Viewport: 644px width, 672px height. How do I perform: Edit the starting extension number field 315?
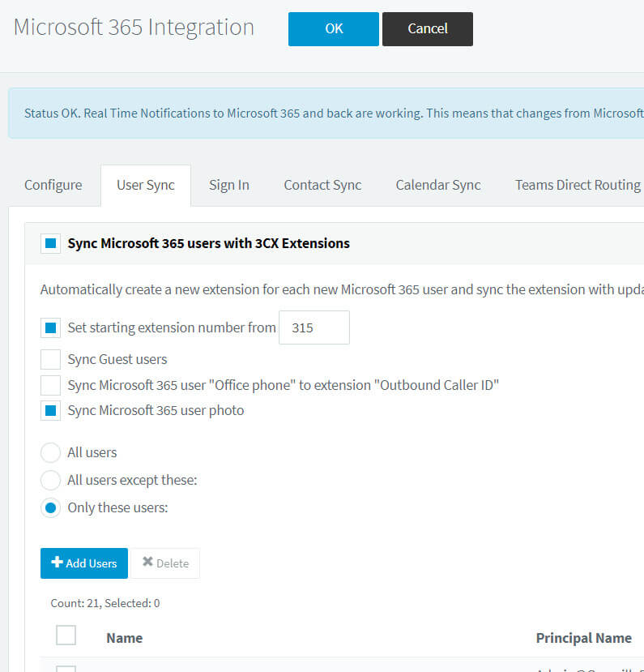point(313,327)
